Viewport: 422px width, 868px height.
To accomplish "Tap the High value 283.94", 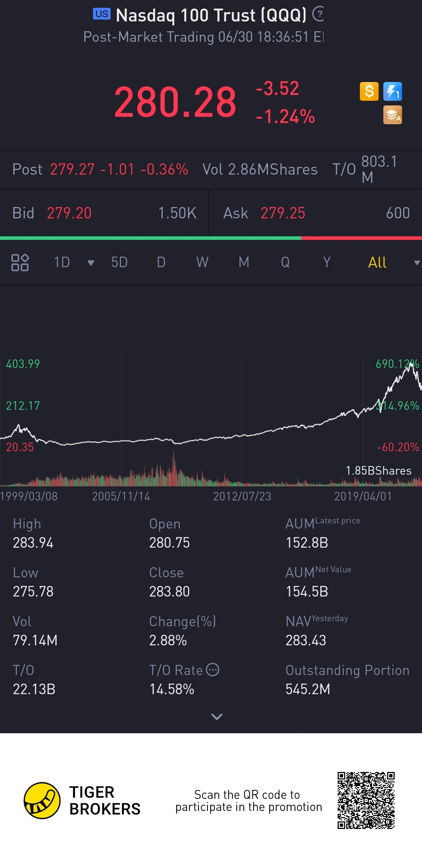I will click(33, 543).
